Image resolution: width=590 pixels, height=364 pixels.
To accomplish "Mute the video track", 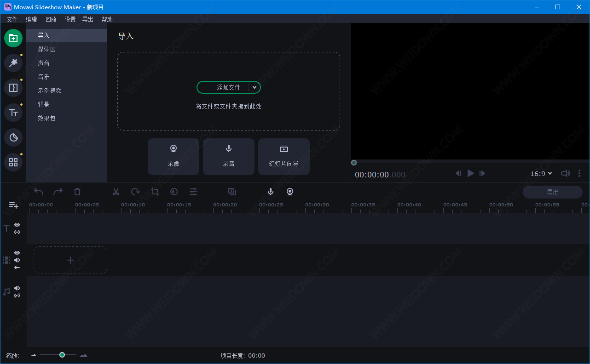I will click(x=17, y=260).
